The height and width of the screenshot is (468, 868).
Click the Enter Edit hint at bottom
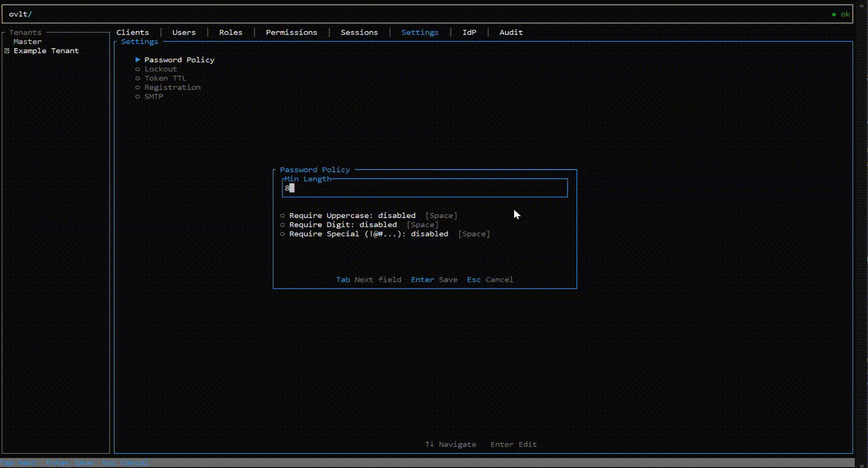click(x=513, y=444)
